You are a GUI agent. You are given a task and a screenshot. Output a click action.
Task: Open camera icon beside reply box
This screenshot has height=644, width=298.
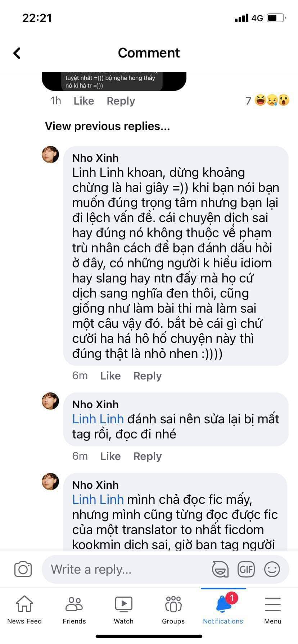(23, 569)
